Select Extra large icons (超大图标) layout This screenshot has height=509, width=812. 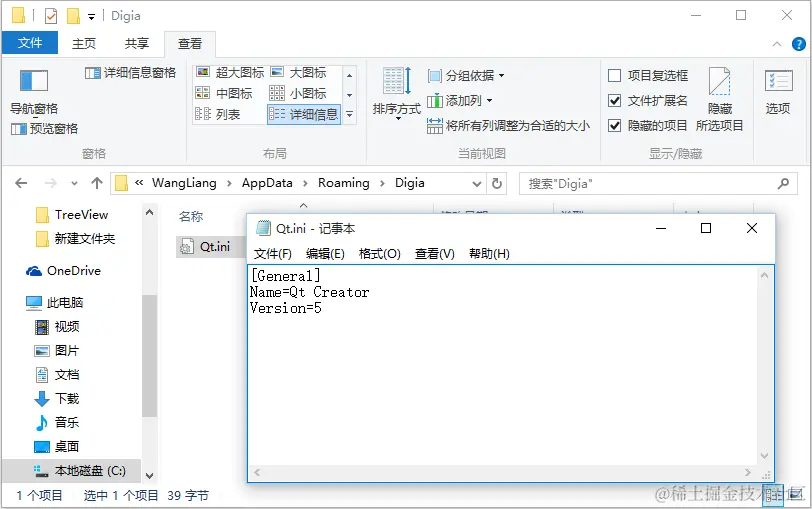[x=230, y=72]
